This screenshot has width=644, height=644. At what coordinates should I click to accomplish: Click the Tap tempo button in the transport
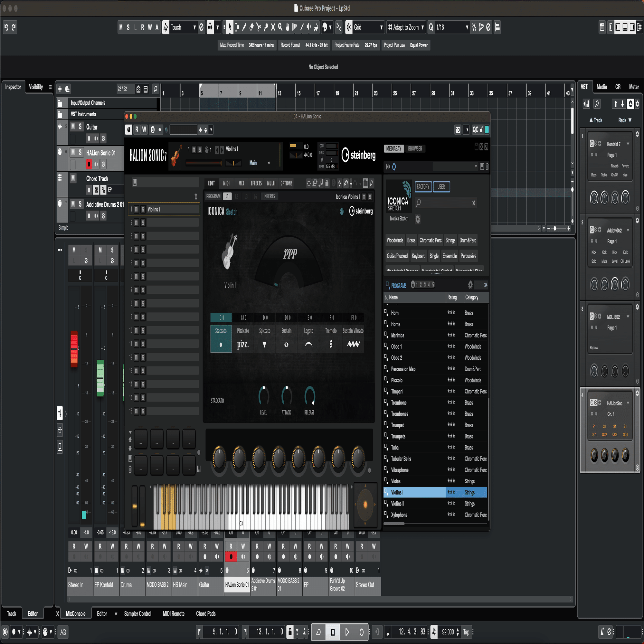coord(466,632)
